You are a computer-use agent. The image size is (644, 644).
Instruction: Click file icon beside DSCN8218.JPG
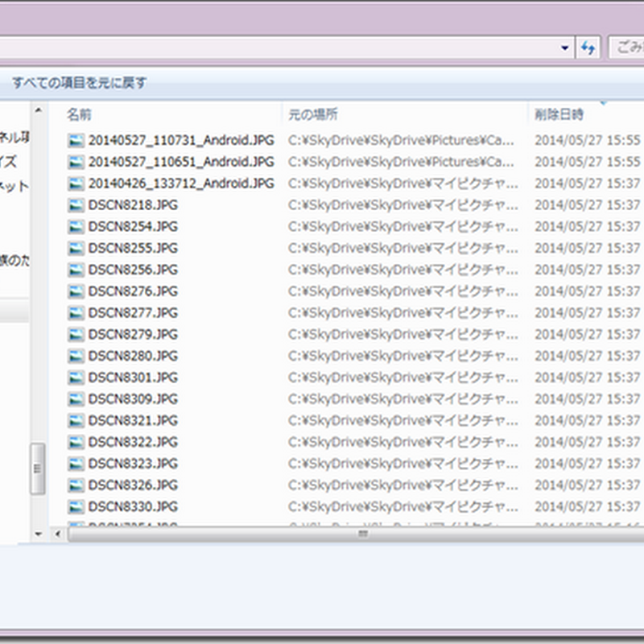pyautogui.click(x=76, y=205)
